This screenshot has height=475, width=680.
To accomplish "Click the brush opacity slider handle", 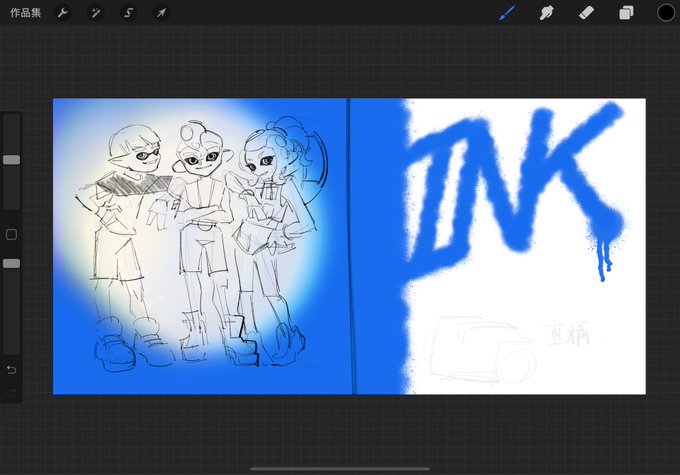I will point(12,263).
